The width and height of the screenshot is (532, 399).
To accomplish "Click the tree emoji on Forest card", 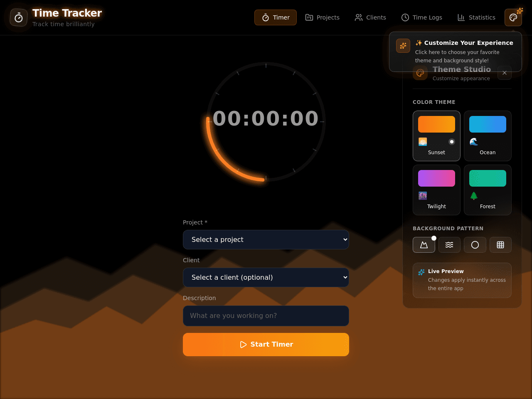I will (474, 196).
